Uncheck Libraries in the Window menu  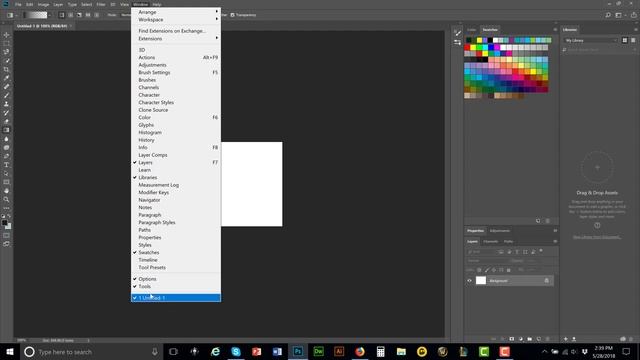[176, 178]
